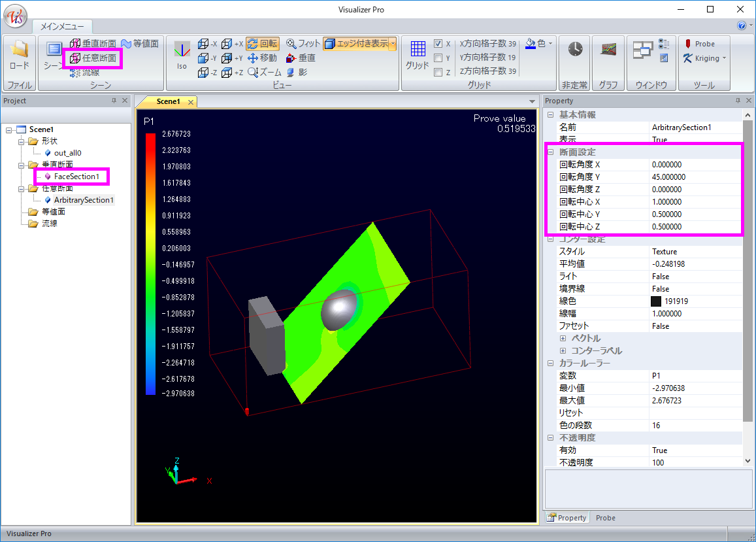
Task: Enable the grid Z checkbox
Action: click(438, 73)
